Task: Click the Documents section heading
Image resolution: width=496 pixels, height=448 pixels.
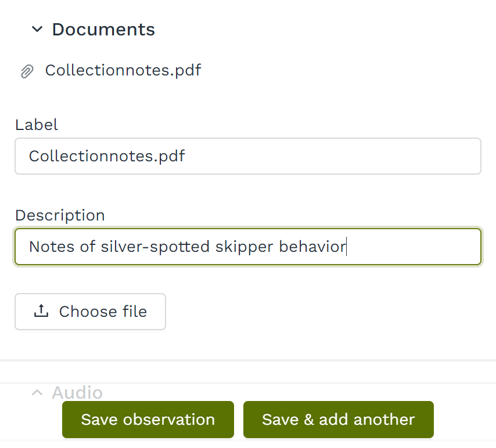Action: coord(103,29)
